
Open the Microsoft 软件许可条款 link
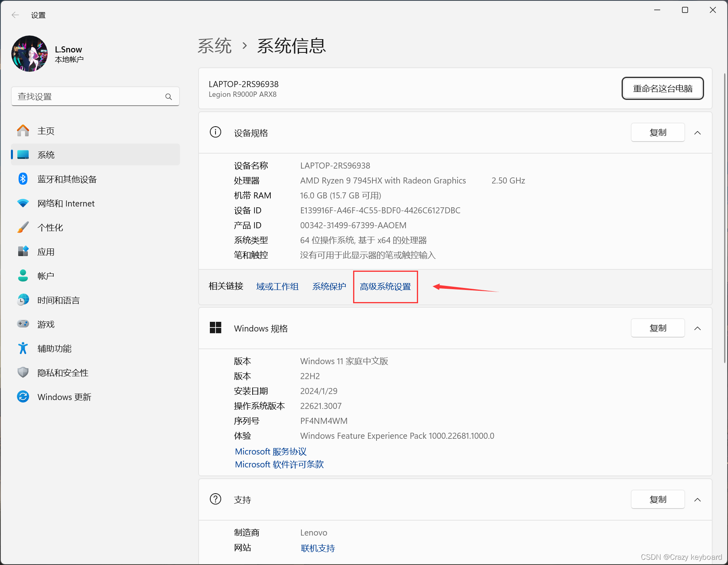(x=279, y=464)
